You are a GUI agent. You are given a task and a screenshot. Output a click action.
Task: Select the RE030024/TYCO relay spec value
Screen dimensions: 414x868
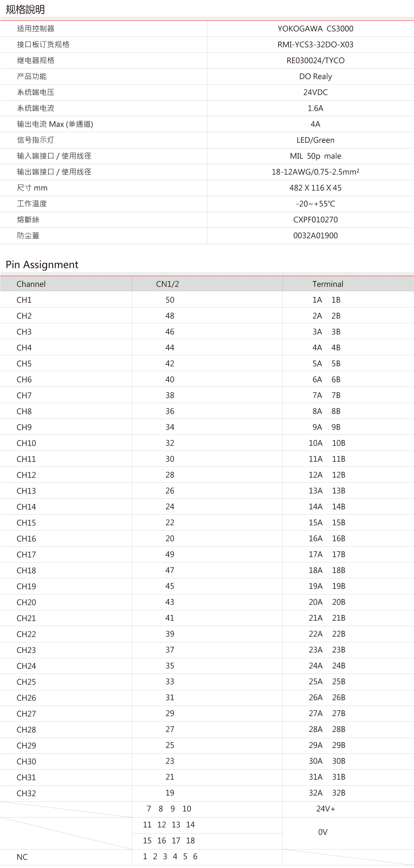[x=315, y=60]
